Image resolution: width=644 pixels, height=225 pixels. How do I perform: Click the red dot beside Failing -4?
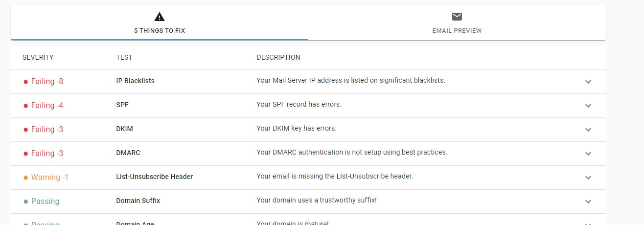[x=25, y=106]
